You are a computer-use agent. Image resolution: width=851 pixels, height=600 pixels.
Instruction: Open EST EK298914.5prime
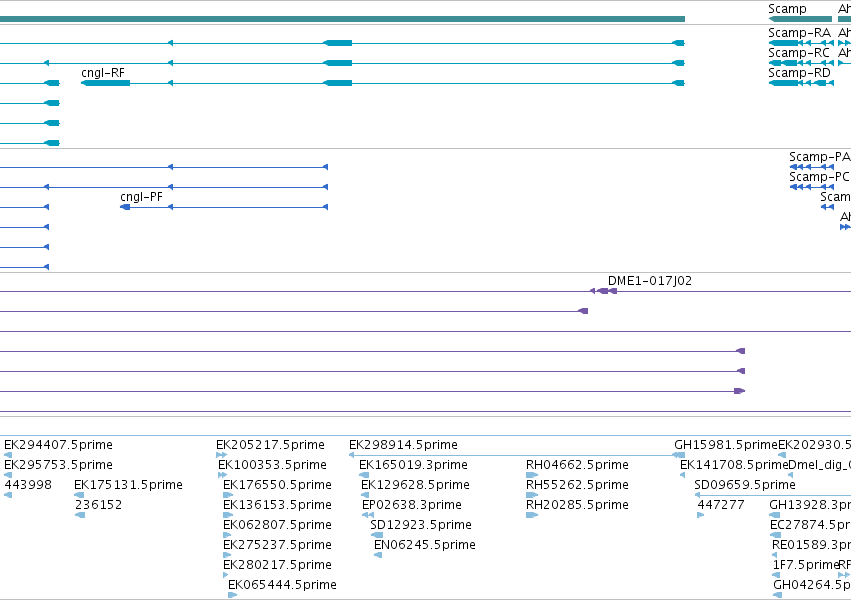click(x=403, y=445)
